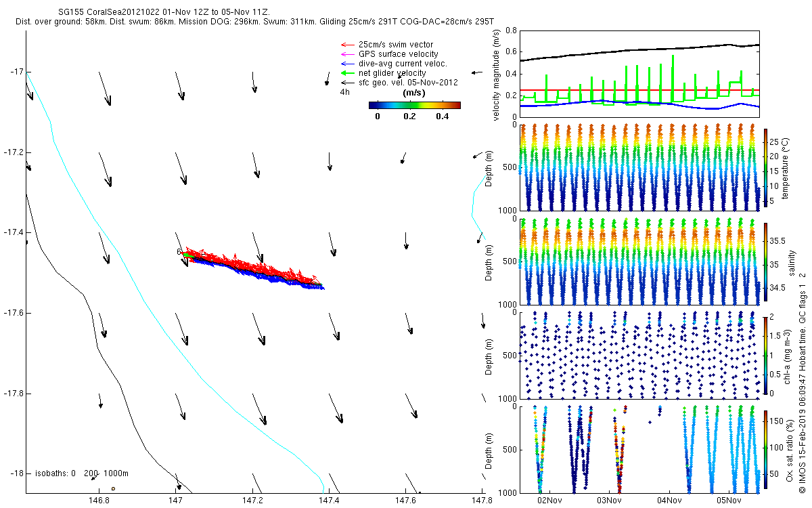This screenshot has height=508, width=812.
Task: Click the chl-a (mg m-3) colorbar
Action: [766, 354]
